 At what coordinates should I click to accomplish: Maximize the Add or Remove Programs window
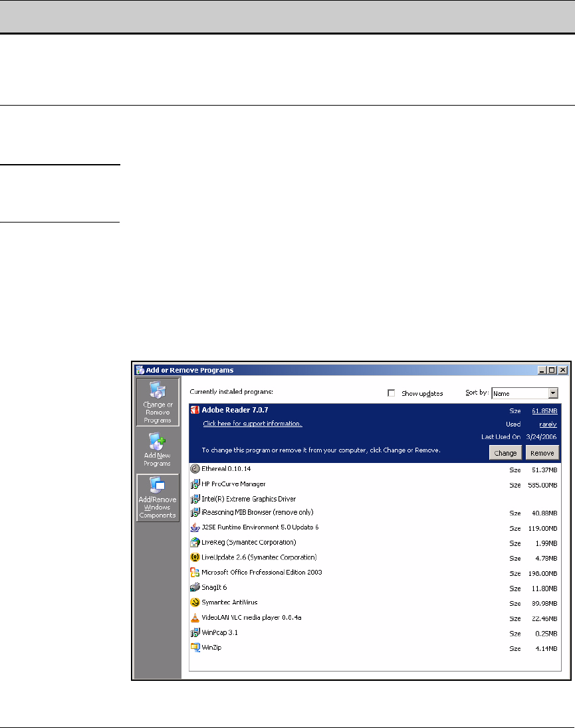552,370
